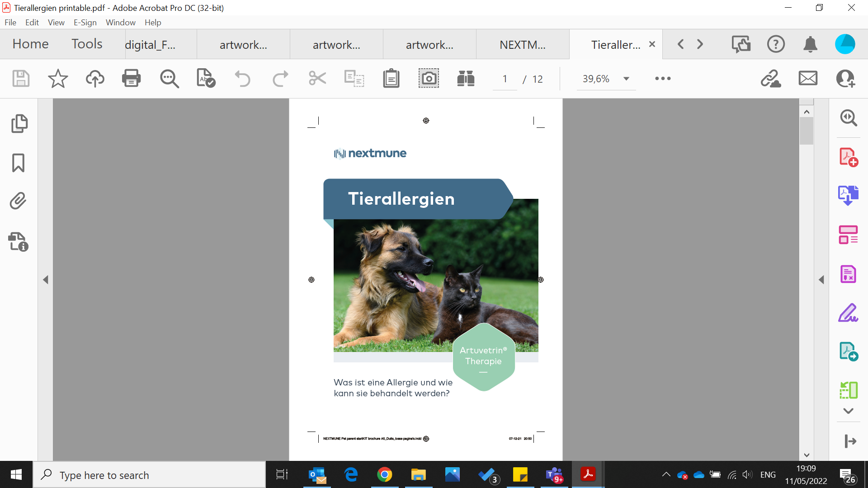Open Page Thumbnails panel icon
The width and height of the screenshot is (868, 488).
tap(19, 123)
